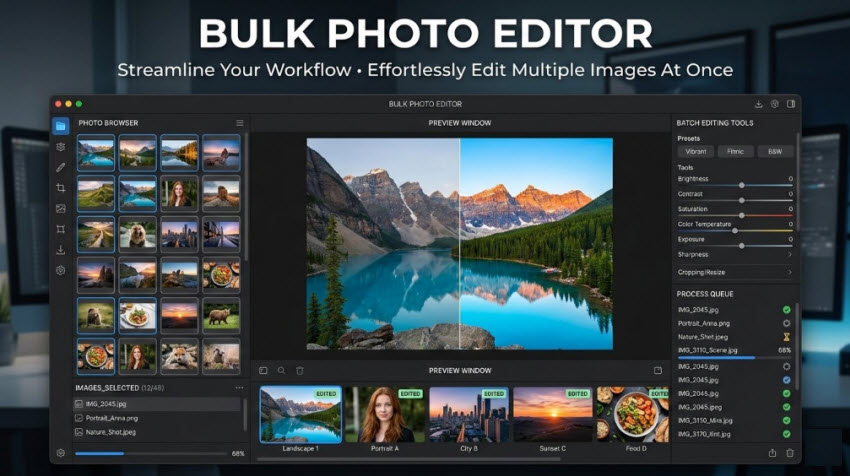Screen dimensions: 850x476
Task: Click the Images_Selected (12/48) heading
Action: 119,388
